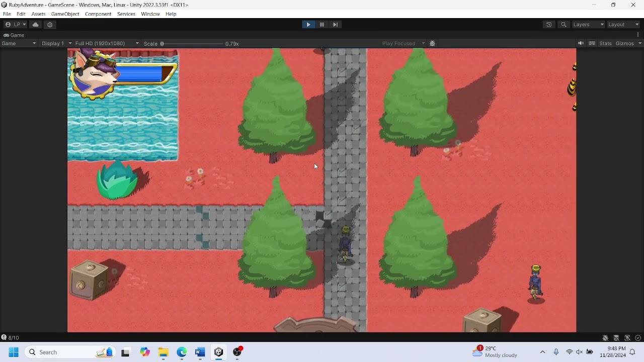Click the battery tray icon
Image resolution: width=644 pixels, height=362 pixels.
[x=590, y=352]
